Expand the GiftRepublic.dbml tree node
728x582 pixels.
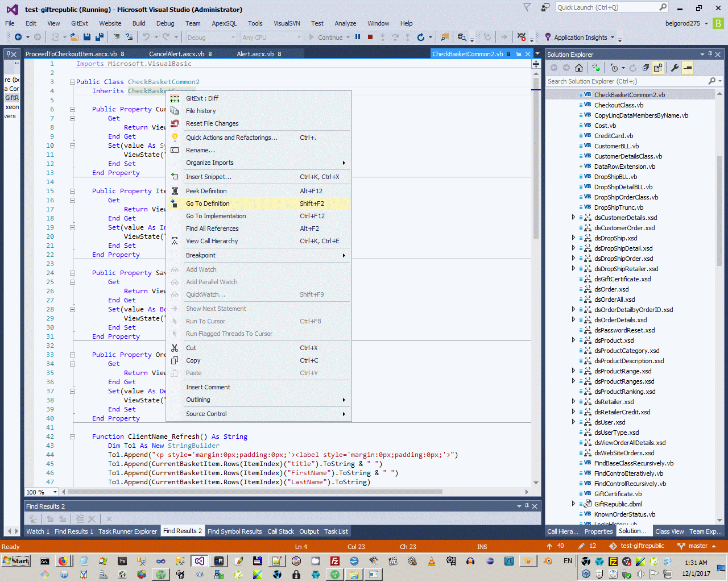point(573,504)
